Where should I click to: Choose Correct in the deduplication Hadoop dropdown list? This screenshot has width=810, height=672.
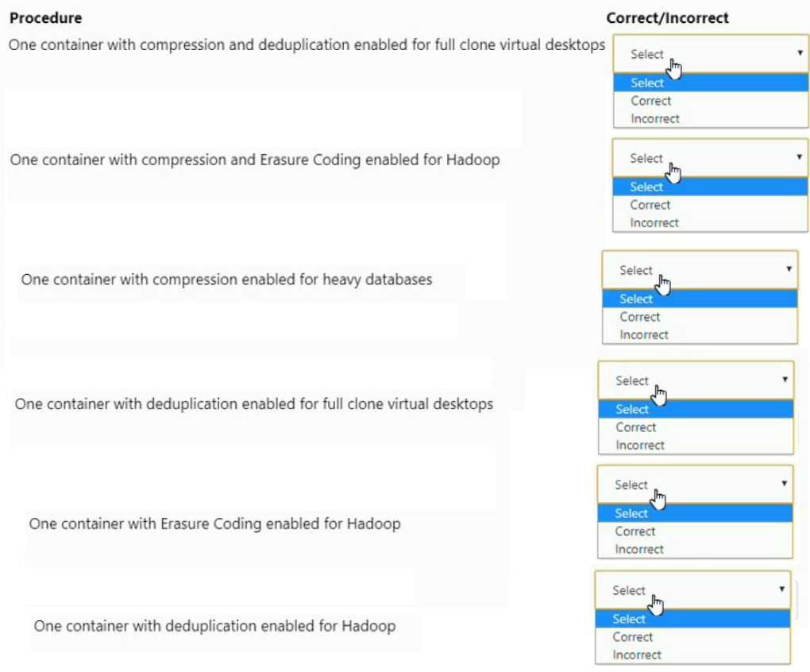pyautogui.click(x=633, y=636)
